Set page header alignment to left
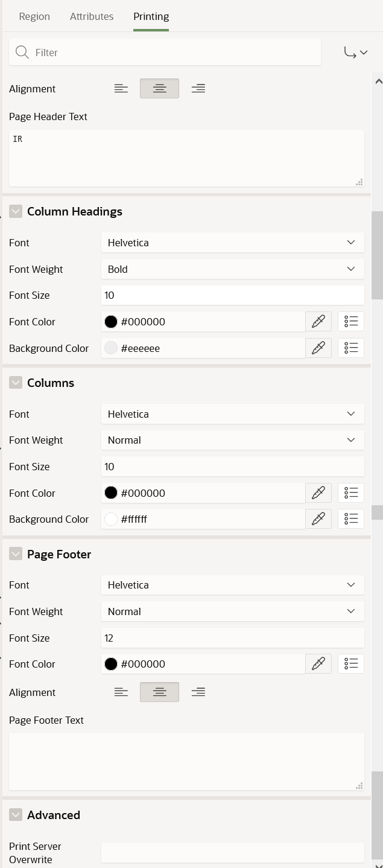The image size is (383, 868). pyautogui.click(x=121, y=89)
